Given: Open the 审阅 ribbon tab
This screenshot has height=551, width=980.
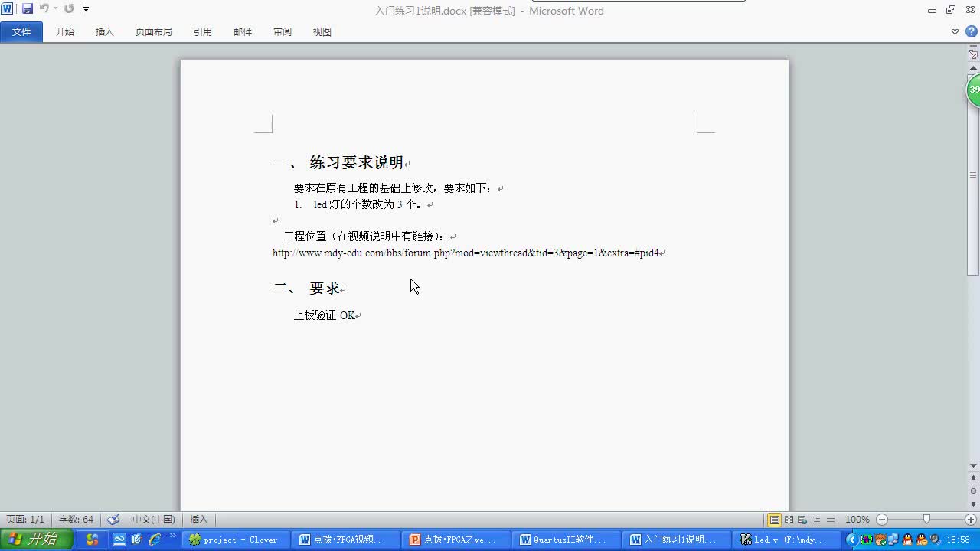Looking at the screenshot, I should (283, 31).
